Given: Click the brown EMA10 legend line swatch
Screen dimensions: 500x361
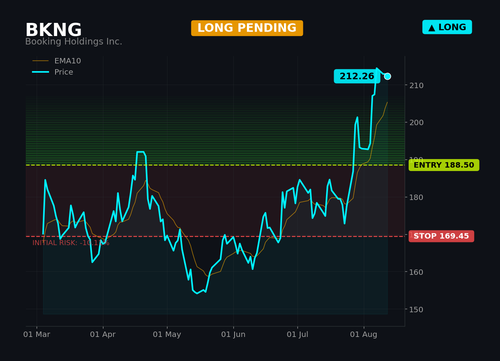Looking at the screenshot, I should point(40,61).
